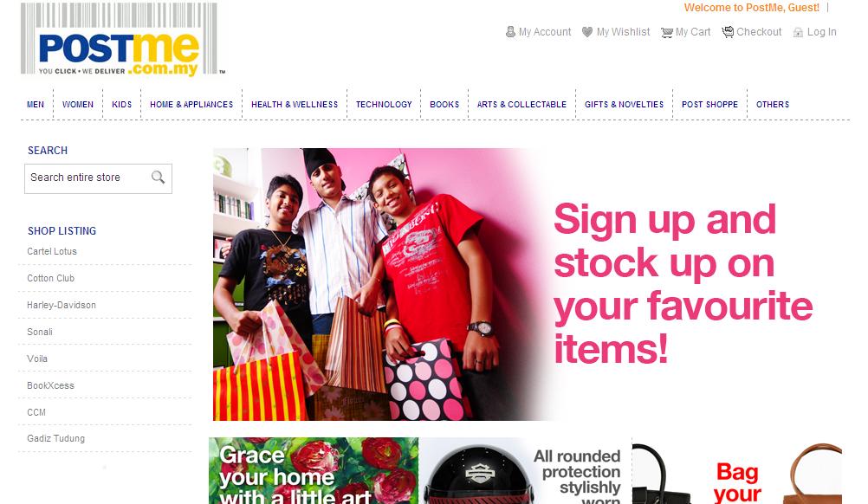868x504 pixels.
Task: Open the Grace your home art banner
Action: 314,471
